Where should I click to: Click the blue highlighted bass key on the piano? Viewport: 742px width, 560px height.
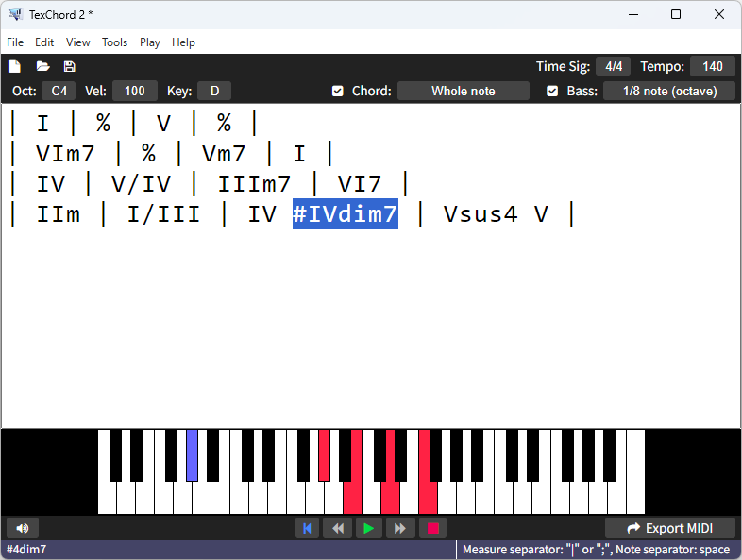coord(193,455)
